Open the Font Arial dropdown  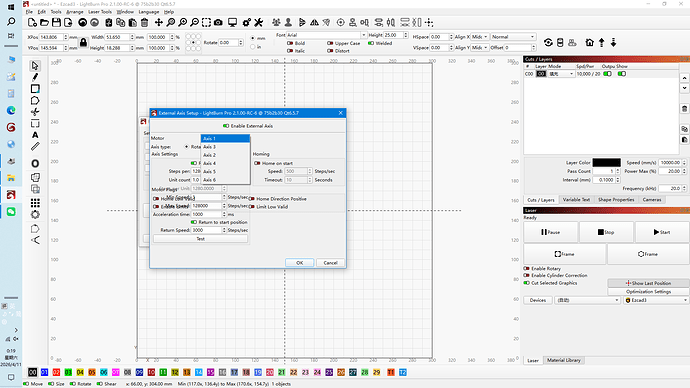(x=327, y=35)
